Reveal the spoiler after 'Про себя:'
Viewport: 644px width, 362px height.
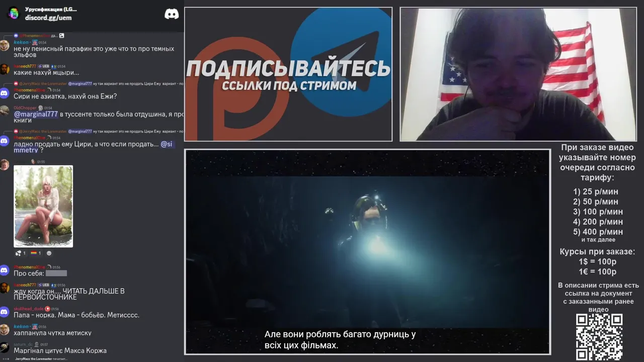56,274
